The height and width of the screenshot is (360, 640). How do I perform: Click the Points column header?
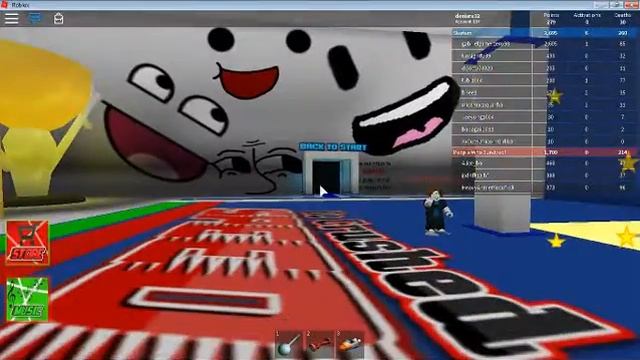(551, 15)
